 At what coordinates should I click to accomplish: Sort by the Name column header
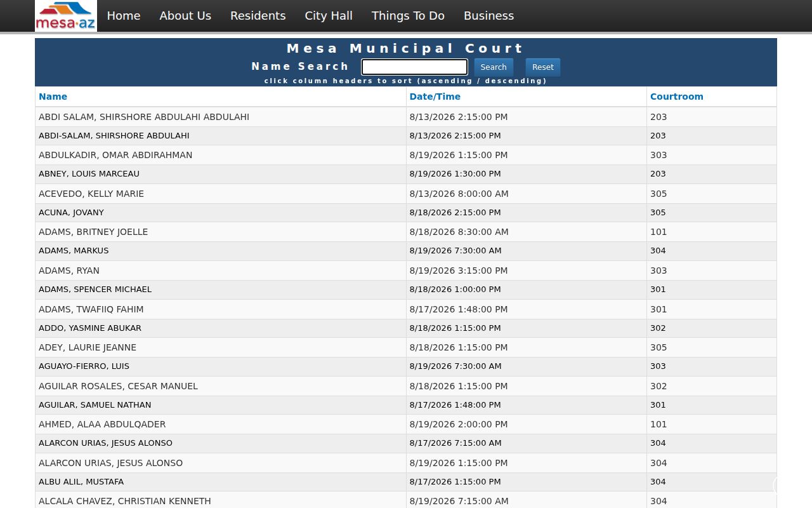pos(53,97)
